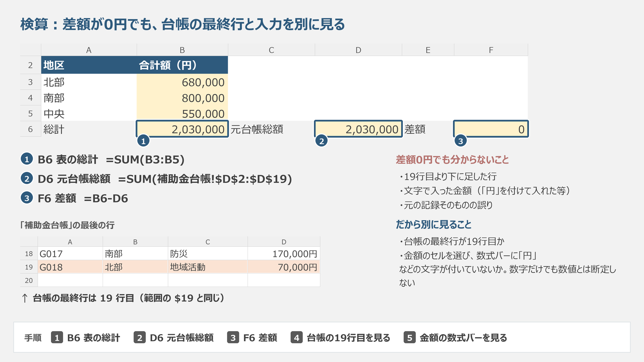Click the heading だから別に見ること
Viewport: 644px width, 362px height.
(433, 224)
